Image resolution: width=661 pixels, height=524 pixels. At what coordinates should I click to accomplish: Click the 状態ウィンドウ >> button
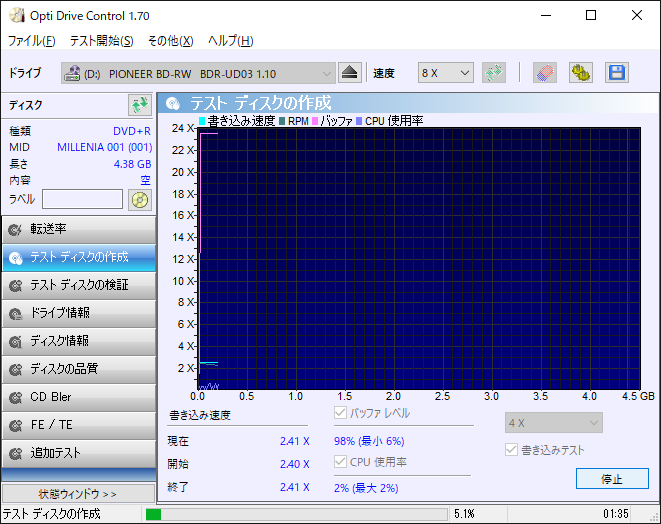(78, 493)
